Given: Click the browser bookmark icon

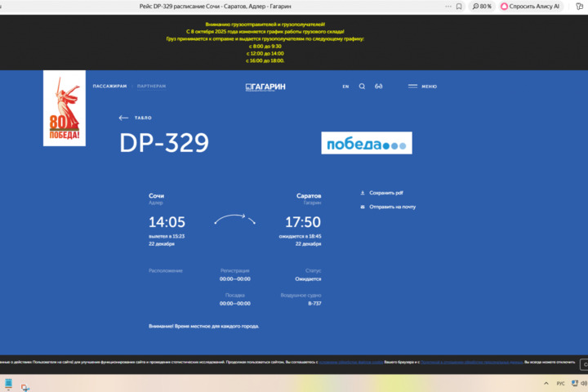Looking at the screenshot, I should coord(459,6).
